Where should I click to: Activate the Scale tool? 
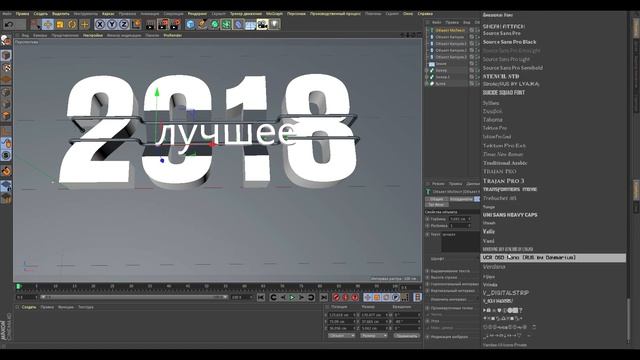(x=60, y=24)
